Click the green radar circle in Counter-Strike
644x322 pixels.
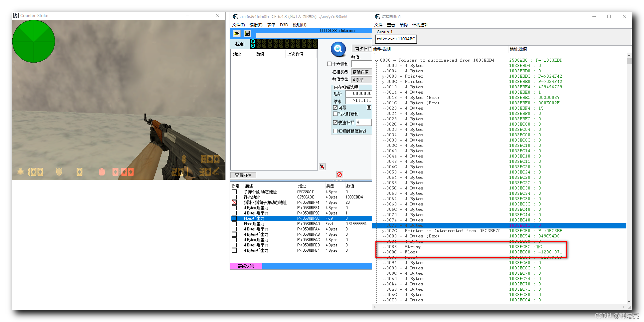point(34,41)
